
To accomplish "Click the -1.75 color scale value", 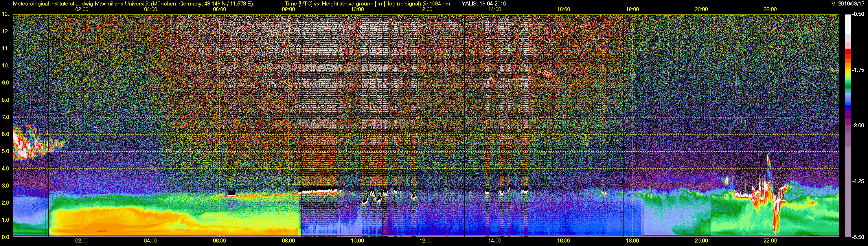I will click(x=858, y=70).
